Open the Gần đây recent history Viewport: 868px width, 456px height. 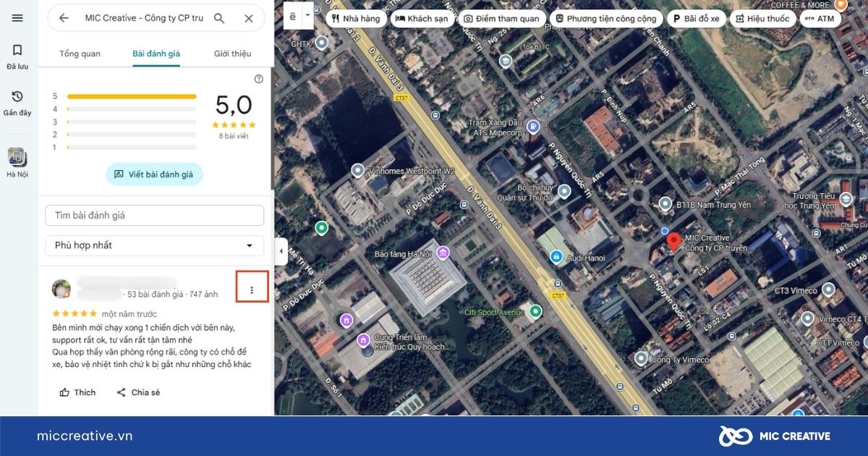[x=17, y=103]
